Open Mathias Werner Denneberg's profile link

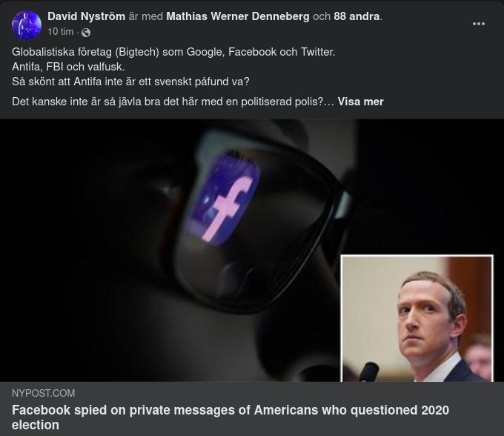pos(237,16)
